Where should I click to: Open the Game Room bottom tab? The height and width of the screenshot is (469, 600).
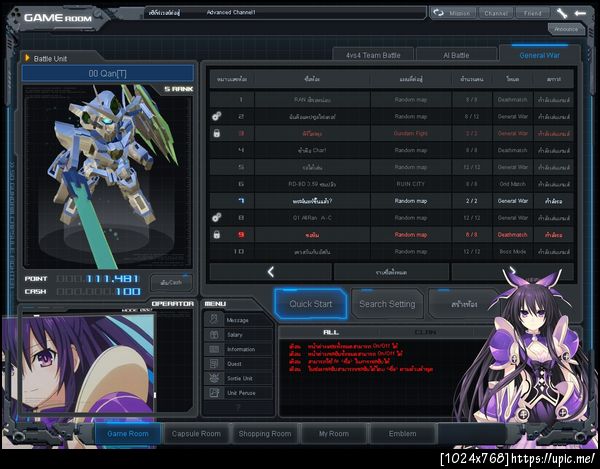pyautogui.click(x=128, y=433)
